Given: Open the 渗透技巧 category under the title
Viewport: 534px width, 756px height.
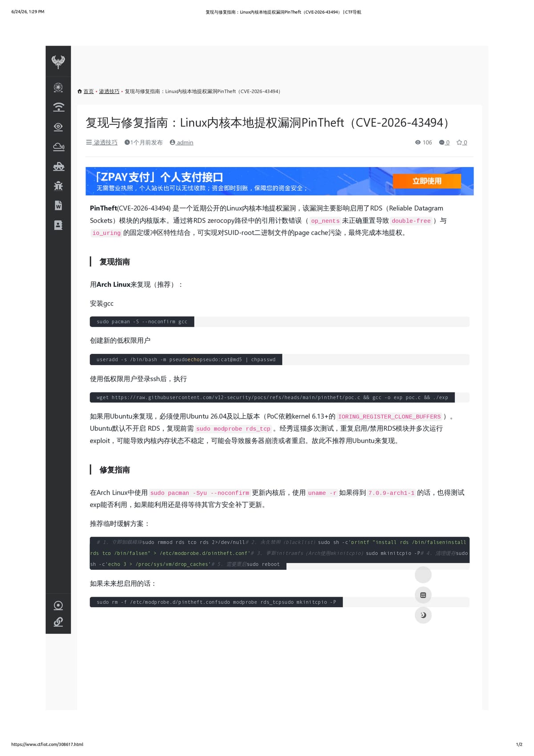Looking at the screenshot, I should (105, 142).
